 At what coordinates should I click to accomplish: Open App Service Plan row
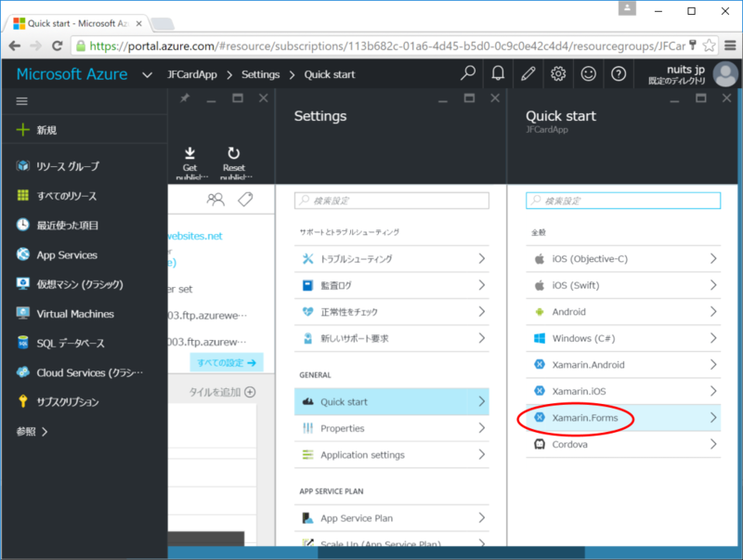[x=392, y=518]
